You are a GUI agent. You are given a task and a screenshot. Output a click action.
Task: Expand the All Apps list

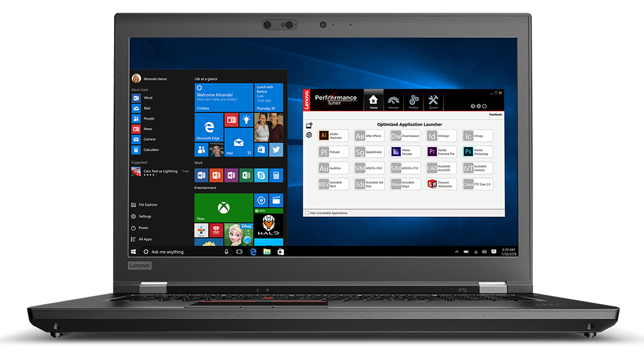[x=146, y=239]
